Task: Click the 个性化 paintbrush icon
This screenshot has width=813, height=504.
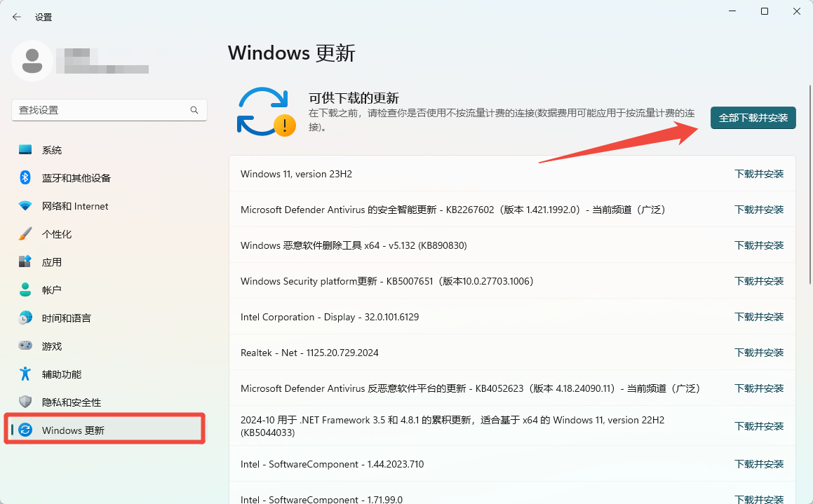Action: pos(25,233)
